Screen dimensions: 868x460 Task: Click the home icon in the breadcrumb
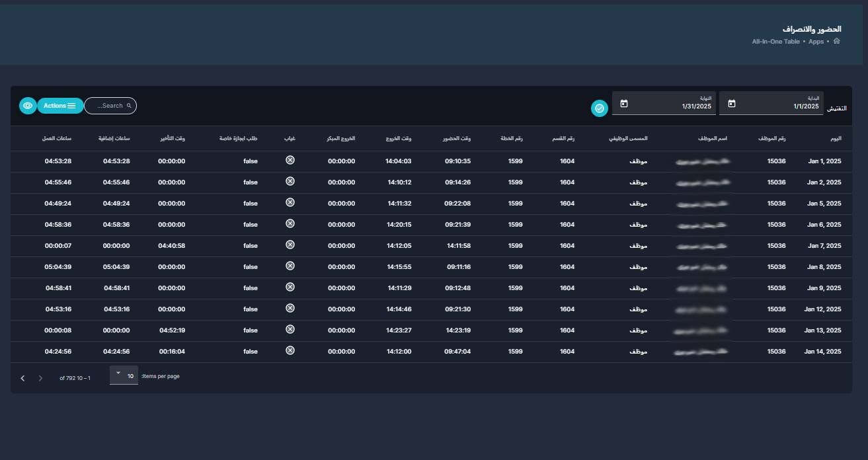pos(837,41)
